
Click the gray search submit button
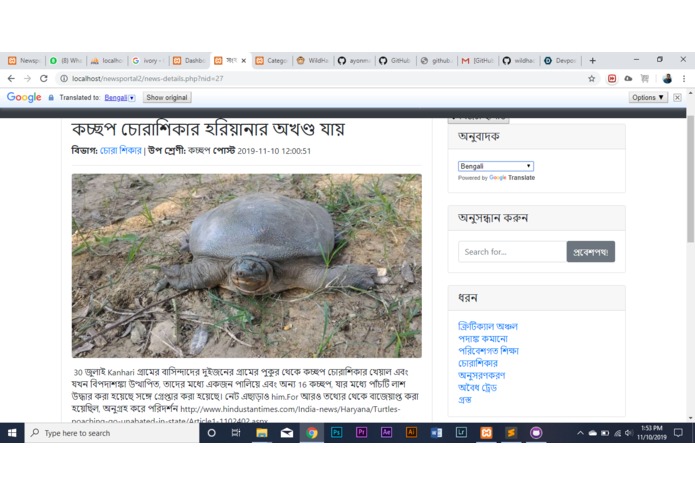[x=590, y=252]
